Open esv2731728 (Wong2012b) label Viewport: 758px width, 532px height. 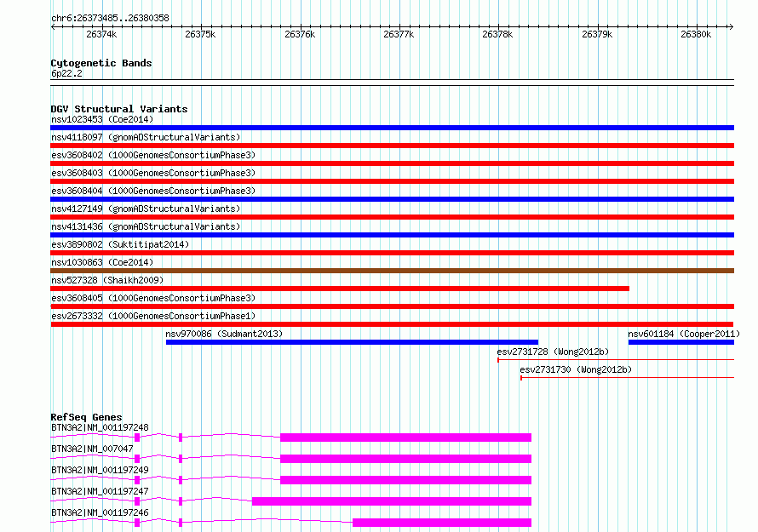[553, 352]
